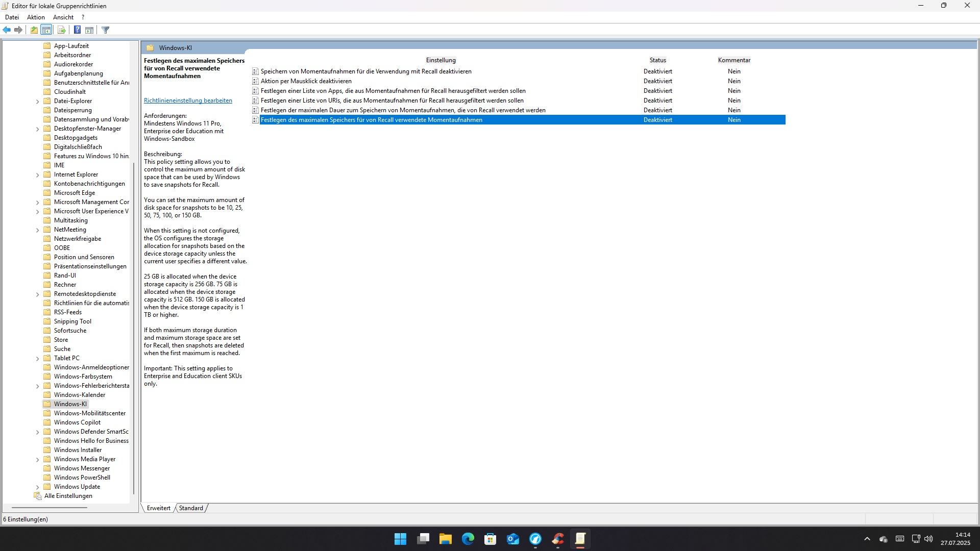Image resolution: width=980 pixels, height=551 pixels.
Task: Click the 'up one level' folder icon
Action: point(34,30)
